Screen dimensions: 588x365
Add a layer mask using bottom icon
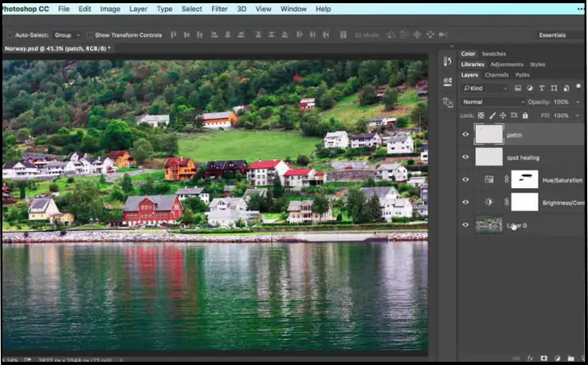543,359
